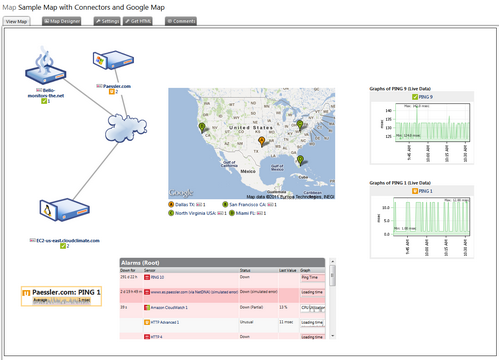Click the North Virginia map pin
The height and width of the screenshot is (360, 499).
(300, 125)
